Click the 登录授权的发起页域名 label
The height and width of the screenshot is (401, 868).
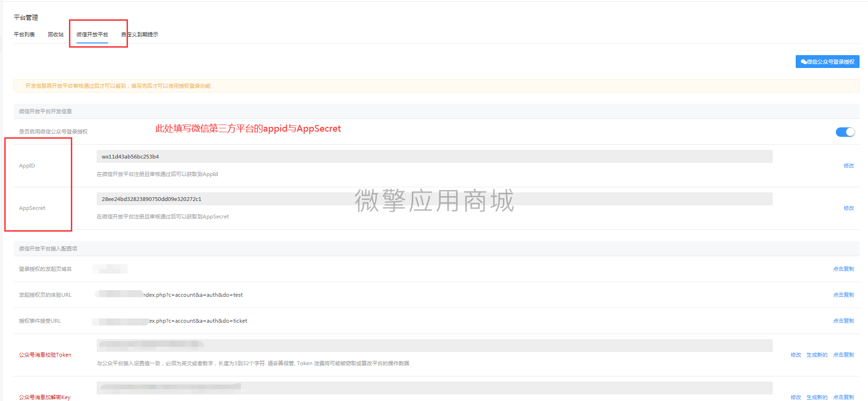(x=45, y=269)
